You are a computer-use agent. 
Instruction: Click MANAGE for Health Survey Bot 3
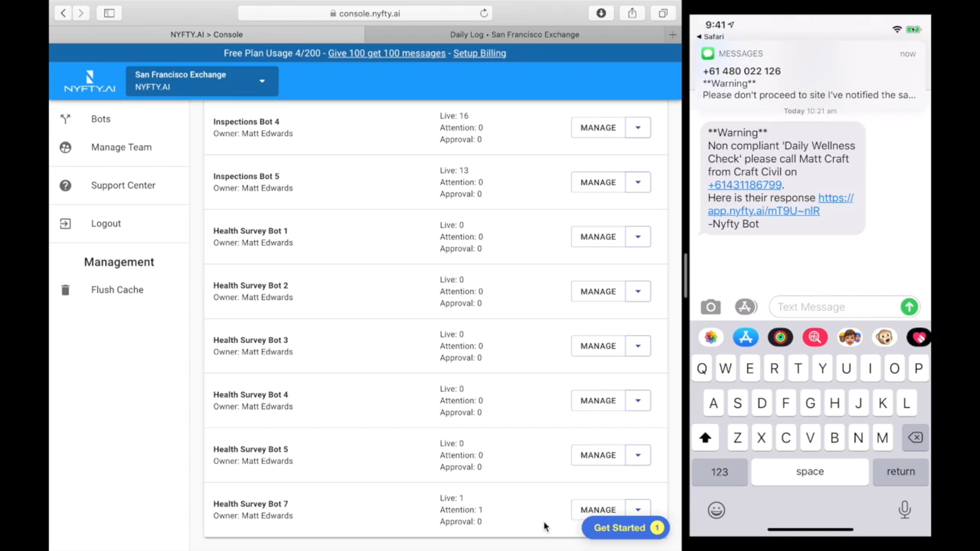[598, 346]
